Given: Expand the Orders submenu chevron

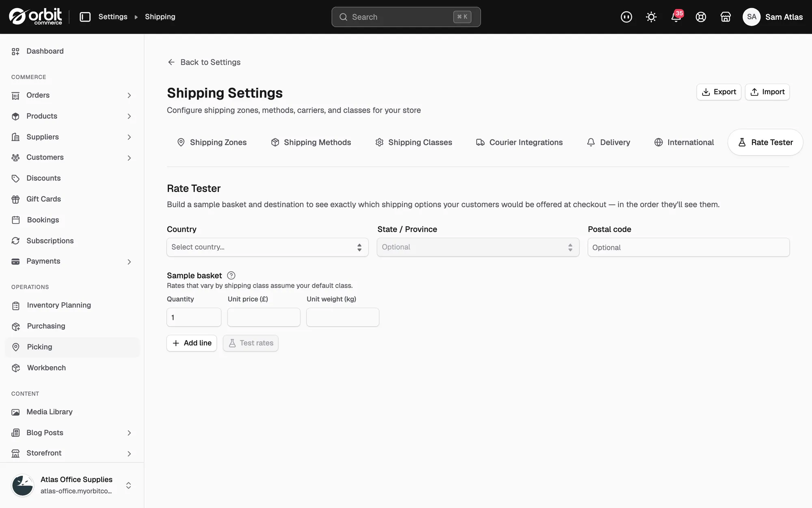Looking at the screenshot, I should 129,95.
